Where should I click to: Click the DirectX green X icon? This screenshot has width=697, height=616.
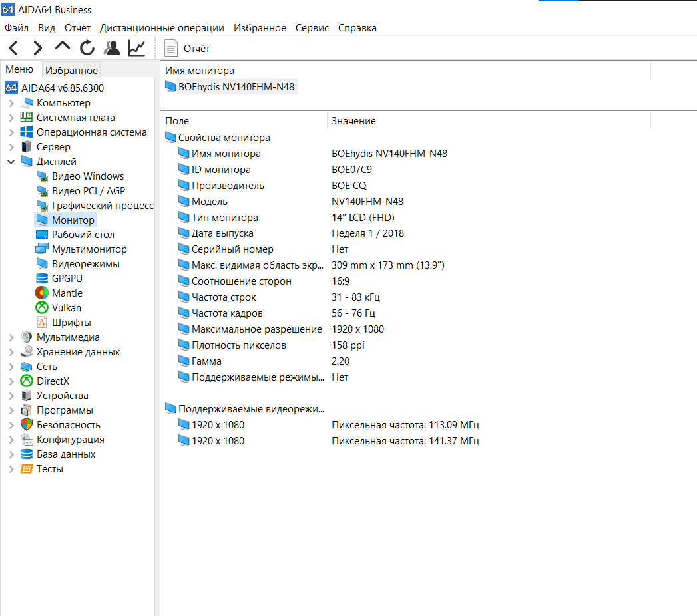click(27, 381)
